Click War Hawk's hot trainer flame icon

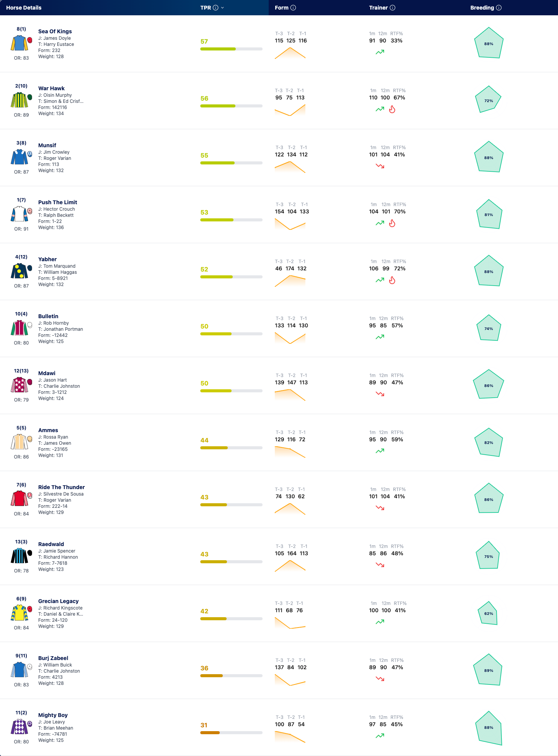click(392, 109)
